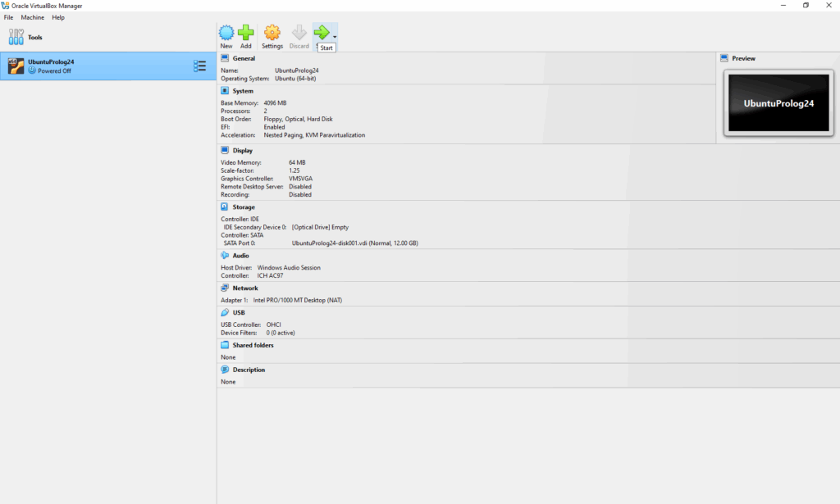The height and width of the screenshot is (504, 840).
Task: Open the Machine menu
Action: coord(33,18)
